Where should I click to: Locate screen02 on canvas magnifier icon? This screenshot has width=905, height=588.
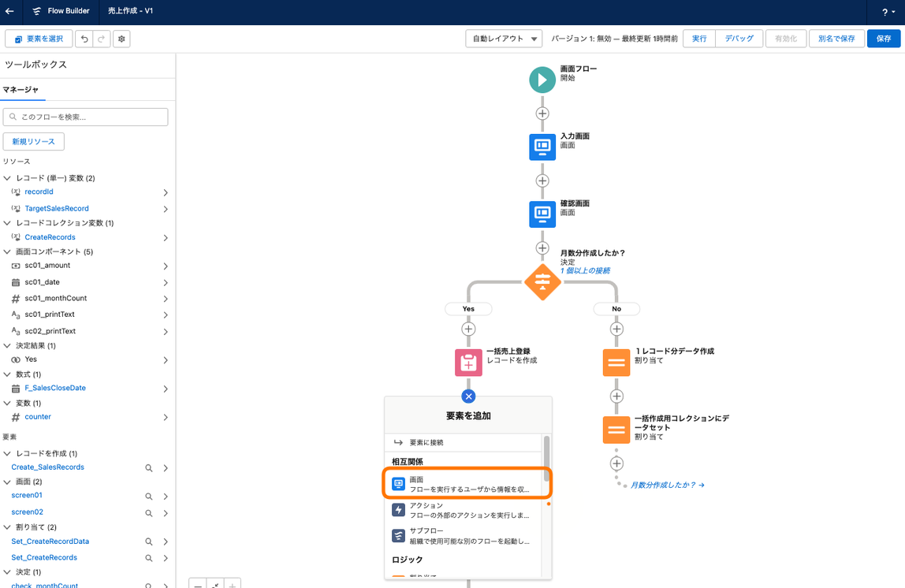pos(149,513)
